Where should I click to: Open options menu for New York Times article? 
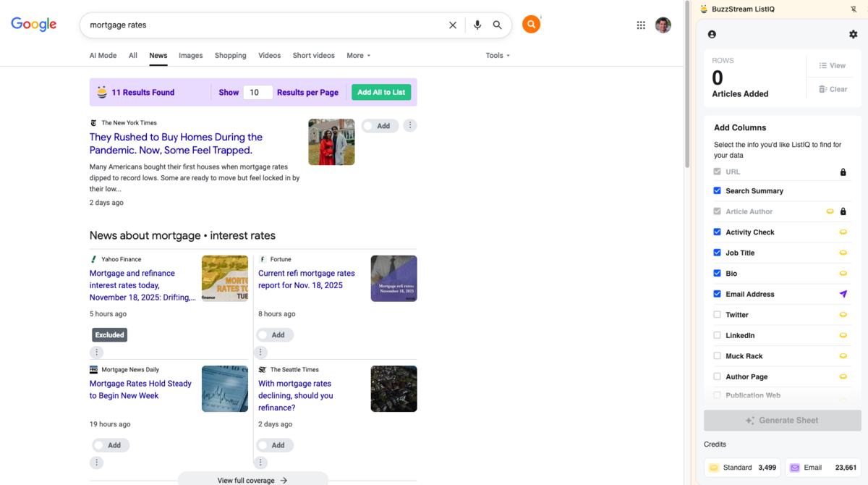tap(410, 125)
